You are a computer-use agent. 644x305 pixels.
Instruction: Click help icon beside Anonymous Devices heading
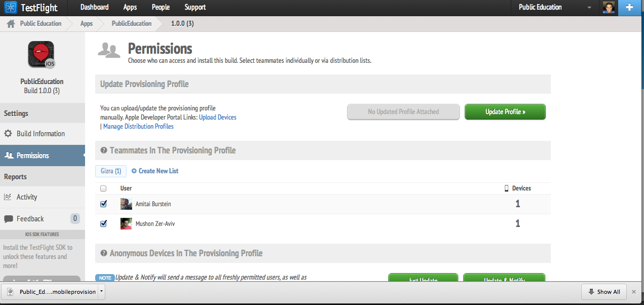tap(104, 253)
